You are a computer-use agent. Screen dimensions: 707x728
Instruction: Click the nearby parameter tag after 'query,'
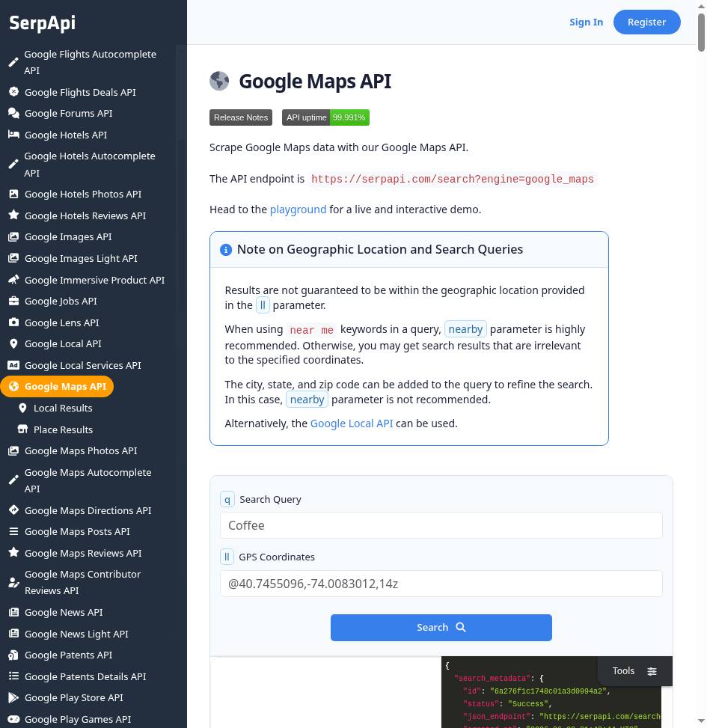pyautogui.click(x=465, y=329)
